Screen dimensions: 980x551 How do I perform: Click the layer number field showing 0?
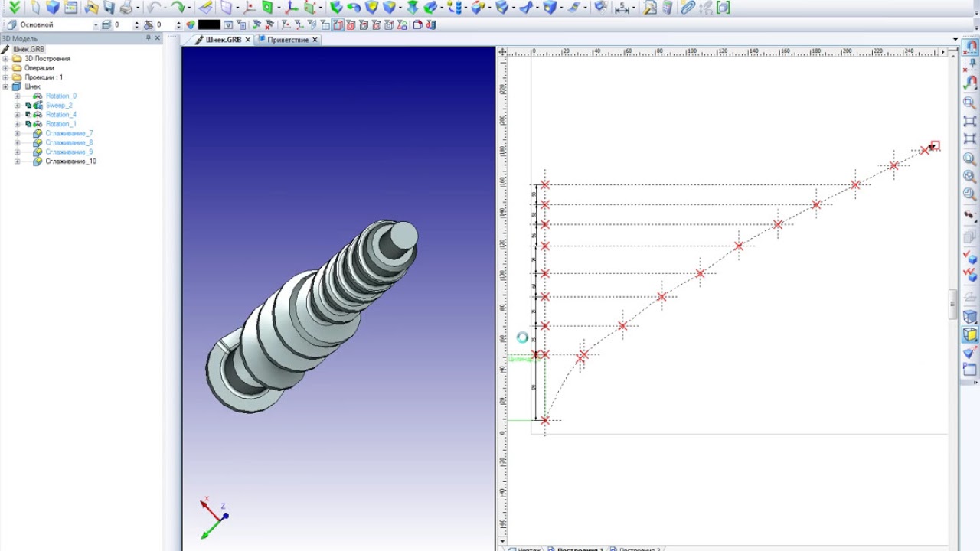point(122,25)
